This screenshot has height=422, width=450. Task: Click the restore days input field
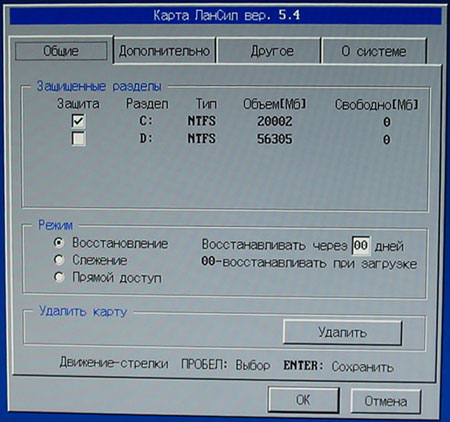pyautogui.click(x=361, y=245)
